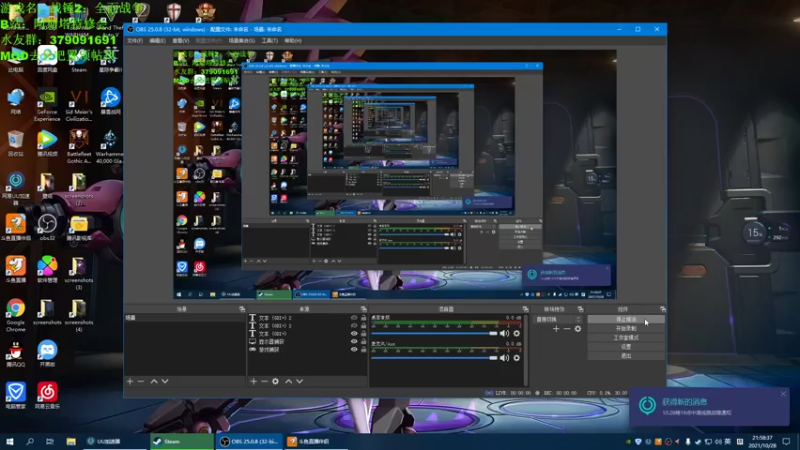
Task: Remove scene with minus icon in 场景 panel
Action: tap(141, 381)
